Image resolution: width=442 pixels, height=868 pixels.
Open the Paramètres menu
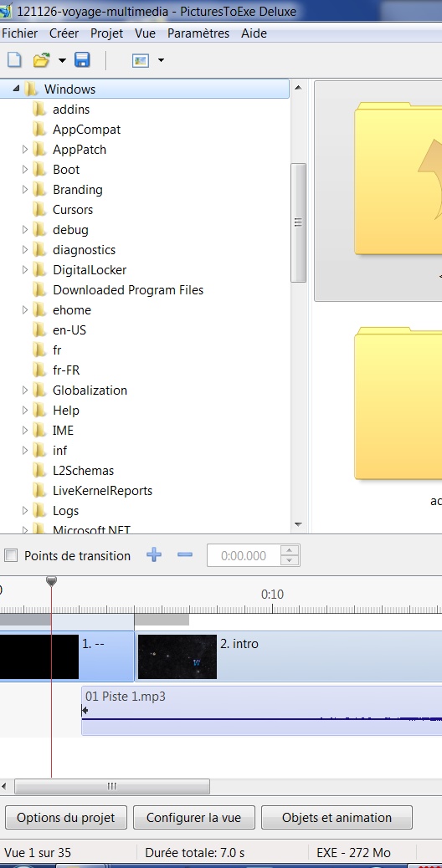tap(198, 33)
